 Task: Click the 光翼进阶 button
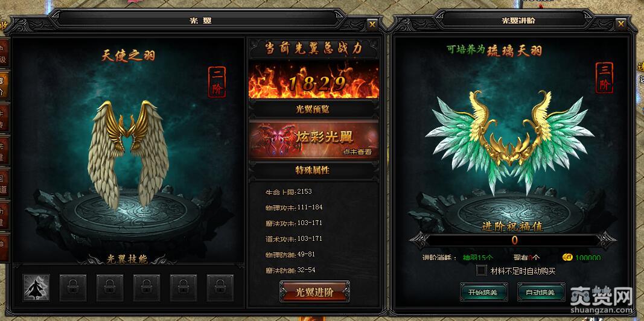pos(314,292)
